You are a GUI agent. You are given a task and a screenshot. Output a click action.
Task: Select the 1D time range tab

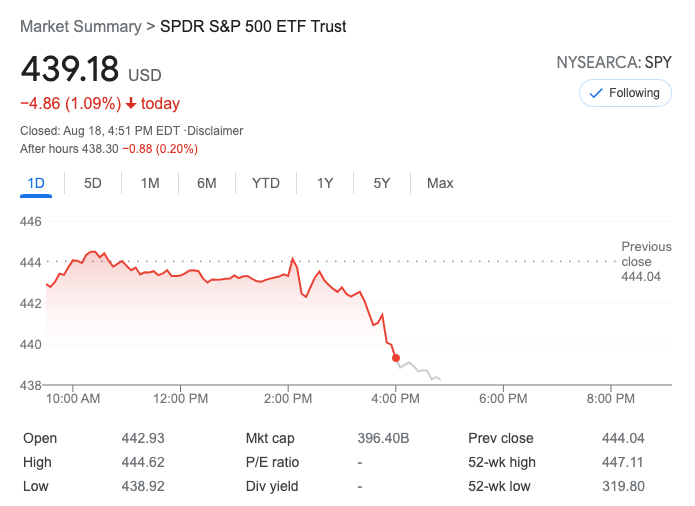(36, 183)
